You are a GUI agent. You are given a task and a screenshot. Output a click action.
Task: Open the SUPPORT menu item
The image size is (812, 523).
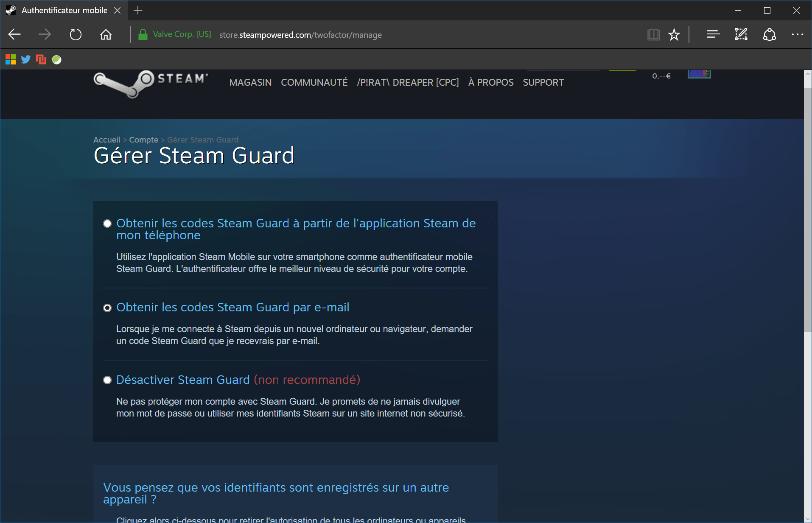pyautogui.click(x=543, y=82)
